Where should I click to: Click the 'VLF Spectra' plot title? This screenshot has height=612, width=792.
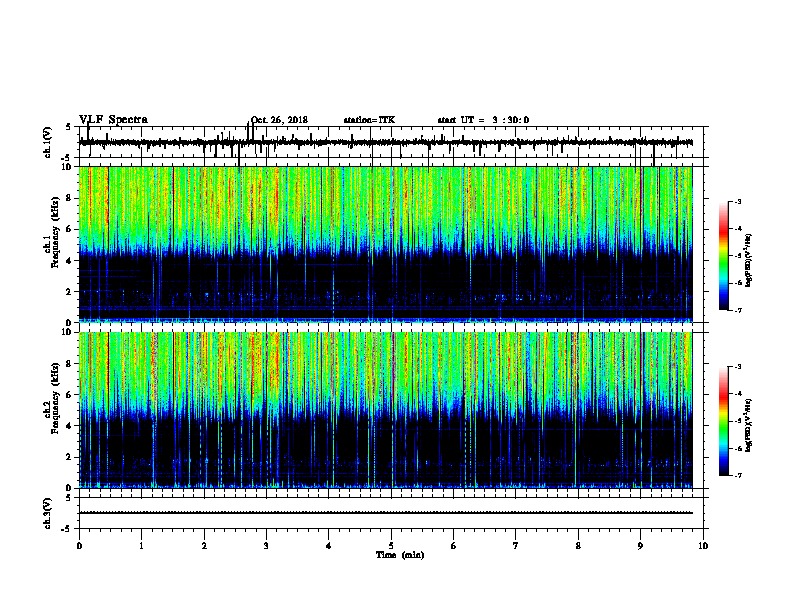[113, 120]
